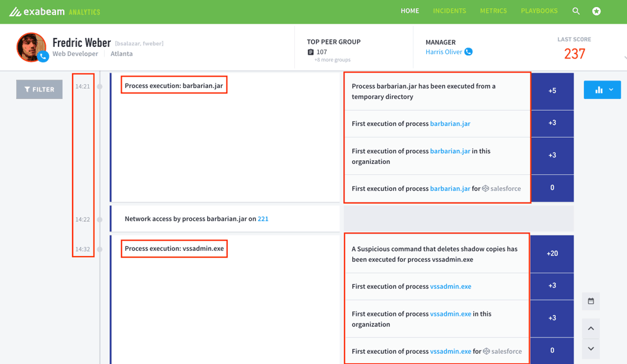
Task: Jump down with the chevron-down button
Action: [x=591, y=349]
